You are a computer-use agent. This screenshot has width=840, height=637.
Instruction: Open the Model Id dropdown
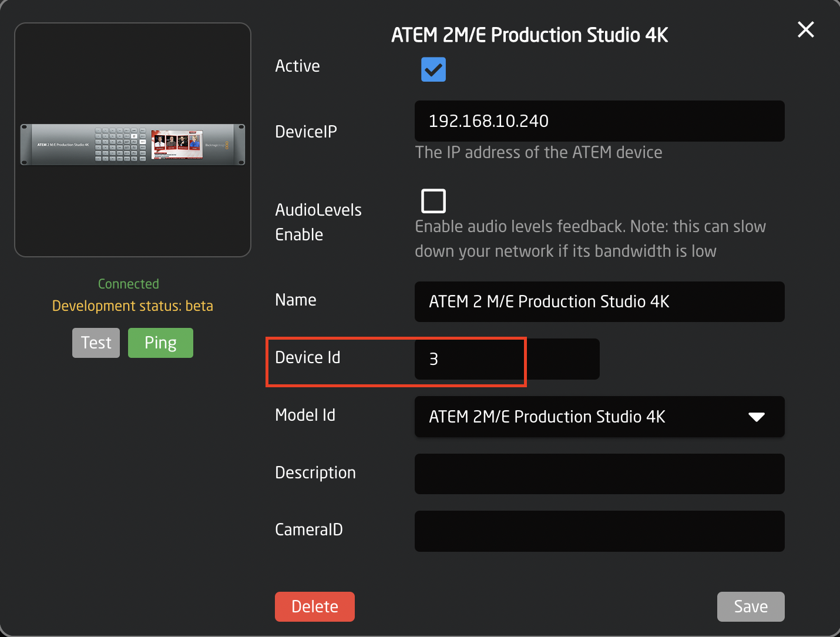pyautogui.click(x=599, y=417)
